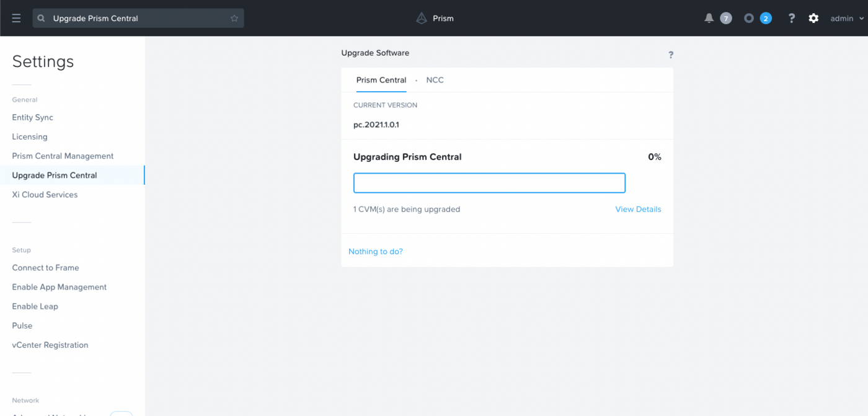Select vCenter Registration in sidebar
Viewport: 868px width, 416px height.
tap(50, 345)
